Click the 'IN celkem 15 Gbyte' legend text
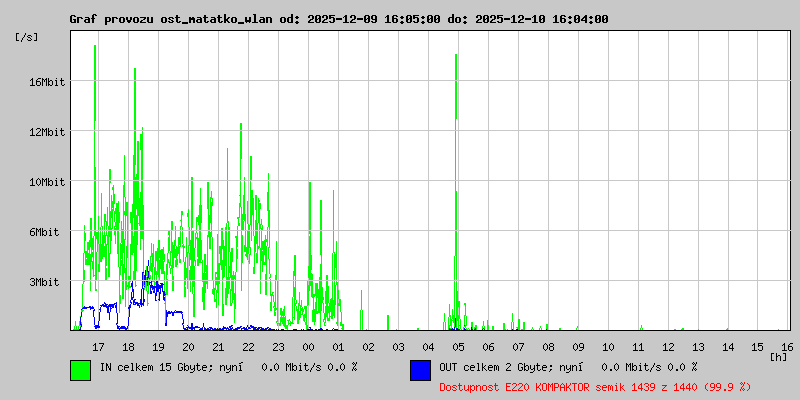Image resolution: width=800 pixels, height=400 pixels. pos(156,367)
